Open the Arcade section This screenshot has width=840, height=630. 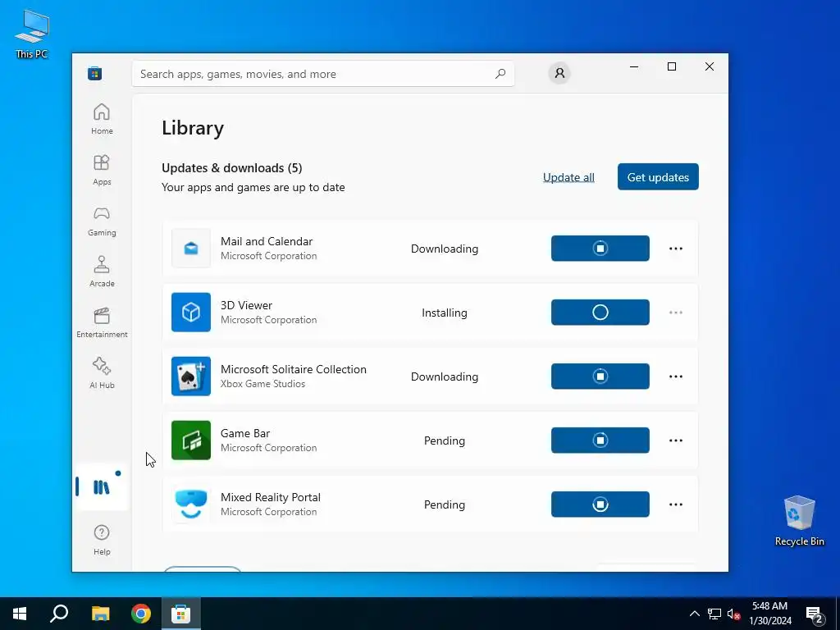point(102,272)
